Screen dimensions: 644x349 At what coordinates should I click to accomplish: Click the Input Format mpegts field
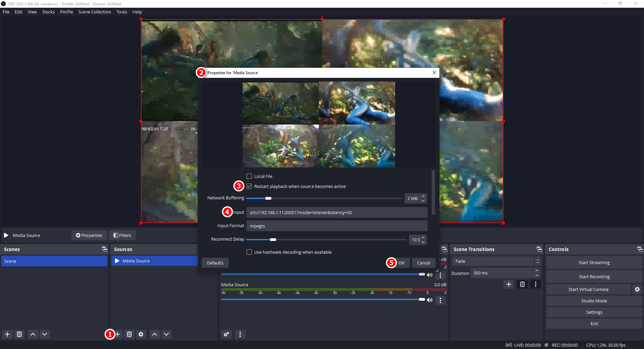tap(337, 226)
